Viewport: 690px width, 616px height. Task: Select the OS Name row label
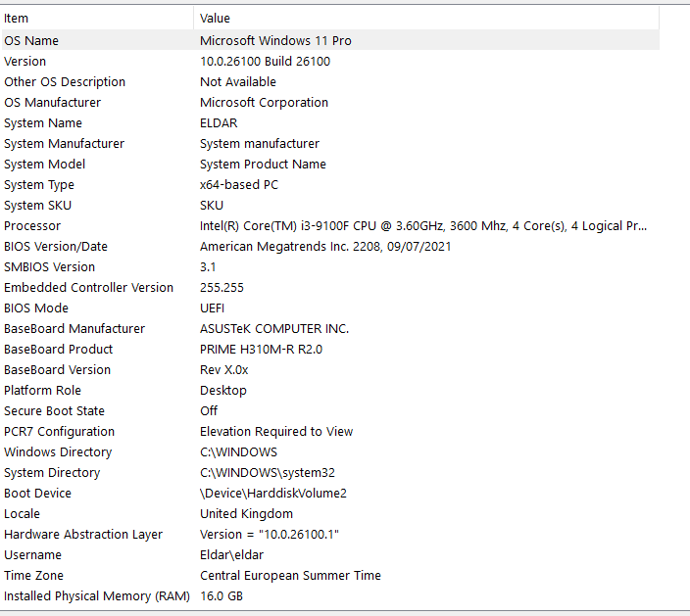click(31, 40)
